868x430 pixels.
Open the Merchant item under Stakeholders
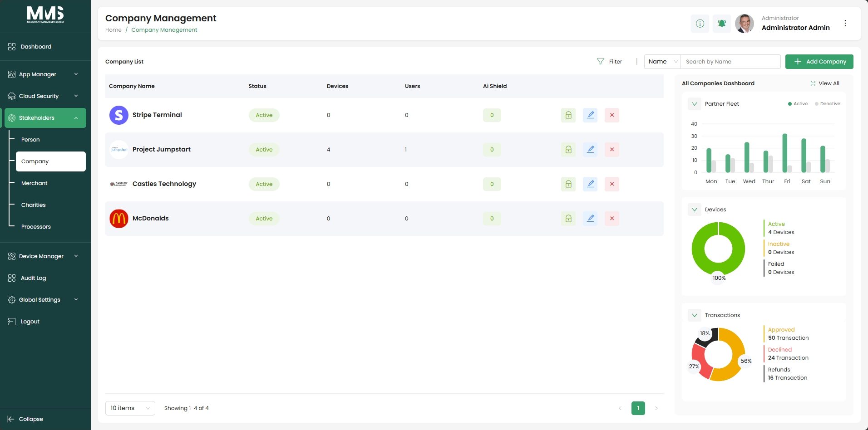35,183
